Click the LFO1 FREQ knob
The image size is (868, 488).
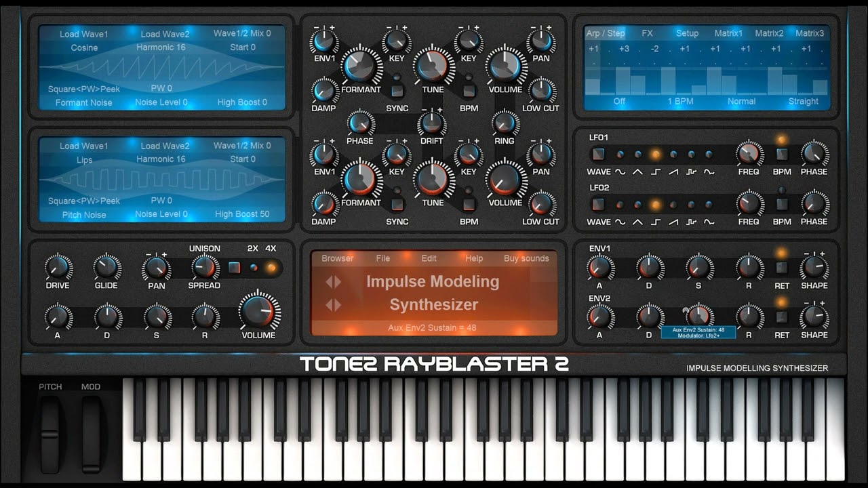tap(749, 154)
